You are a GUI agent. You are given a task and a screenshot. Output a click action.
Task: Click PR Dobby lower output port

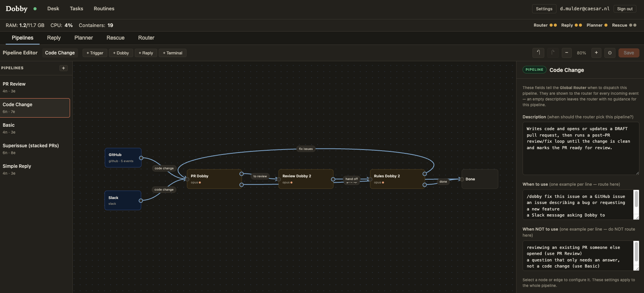tap(241, 185)
